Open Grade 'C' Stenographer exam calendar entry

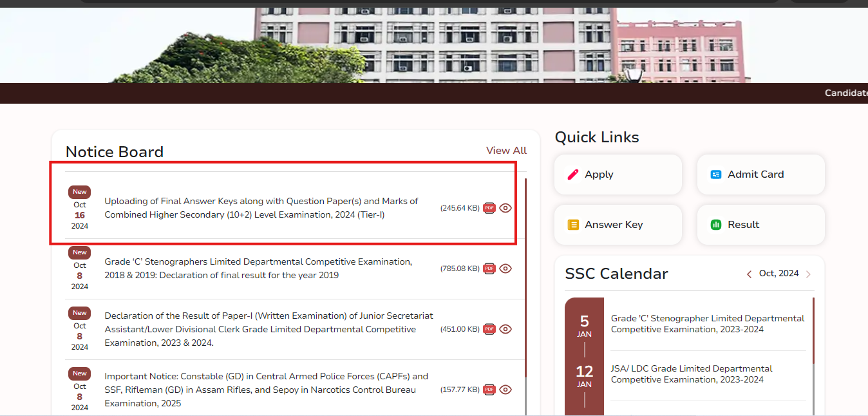click(708, 323)
